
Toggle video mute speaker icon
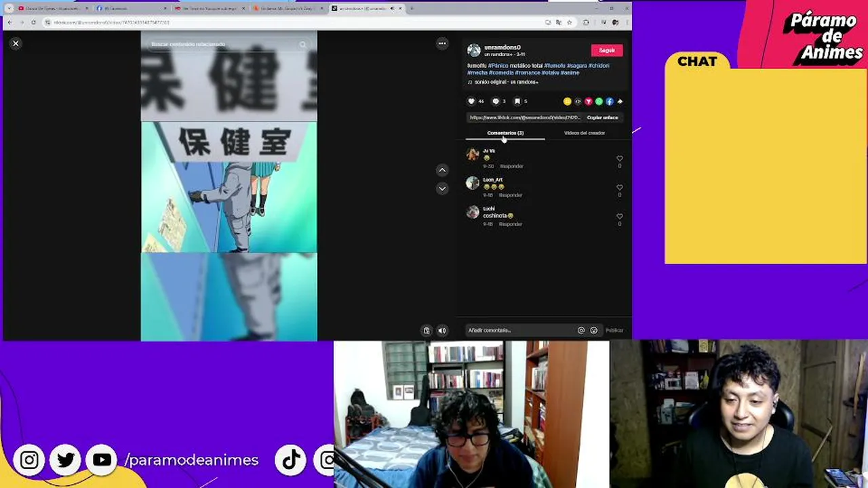(442, 331)
